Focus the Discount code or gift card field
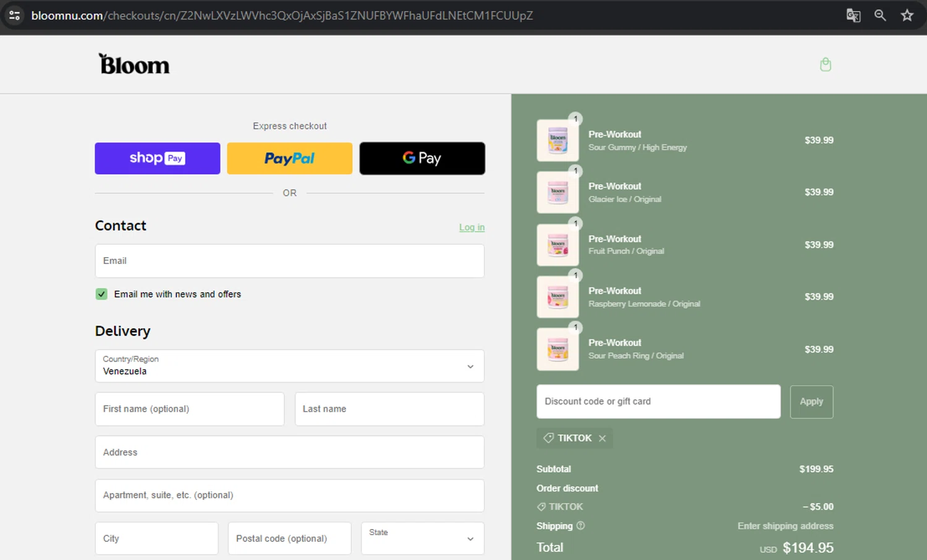 pos(658,402)
